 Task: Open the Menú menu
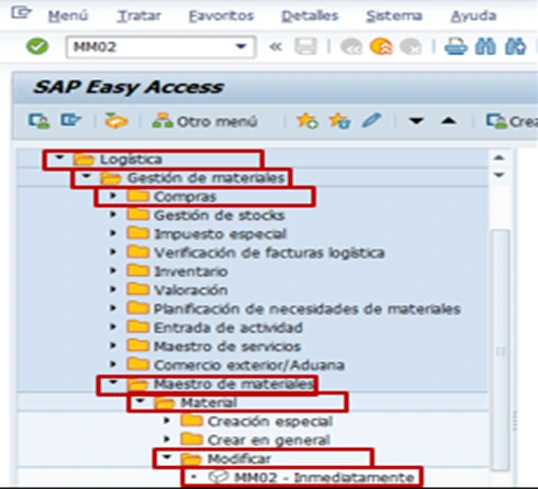(x=68, y=16)
